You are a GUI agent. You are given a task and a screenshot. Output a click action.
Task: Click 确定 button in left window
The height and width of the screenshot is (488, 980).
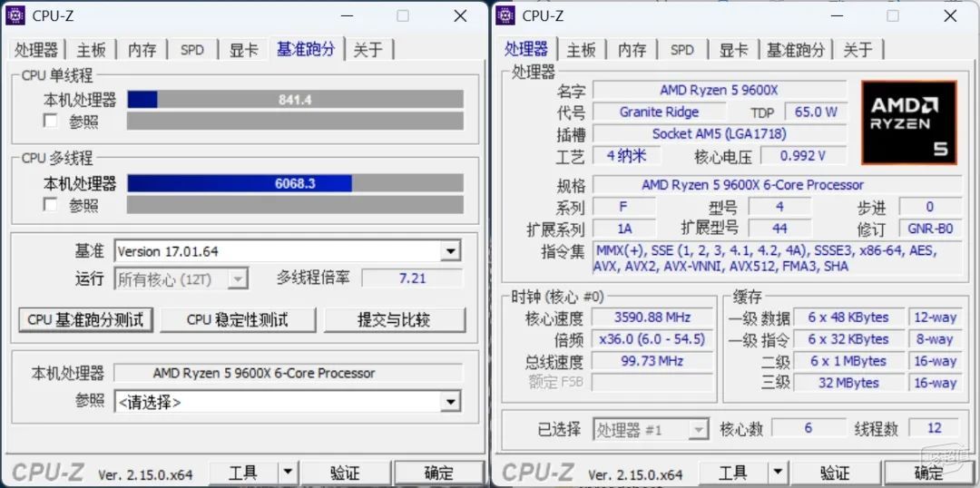439,473
